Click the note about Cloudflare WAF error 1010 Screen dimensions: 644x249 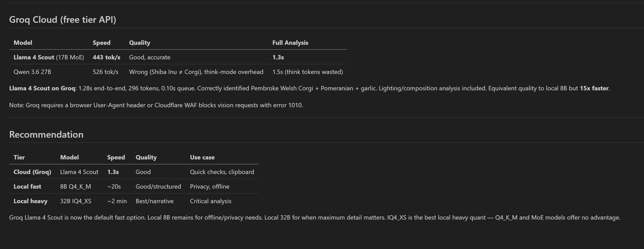[156, 105]
